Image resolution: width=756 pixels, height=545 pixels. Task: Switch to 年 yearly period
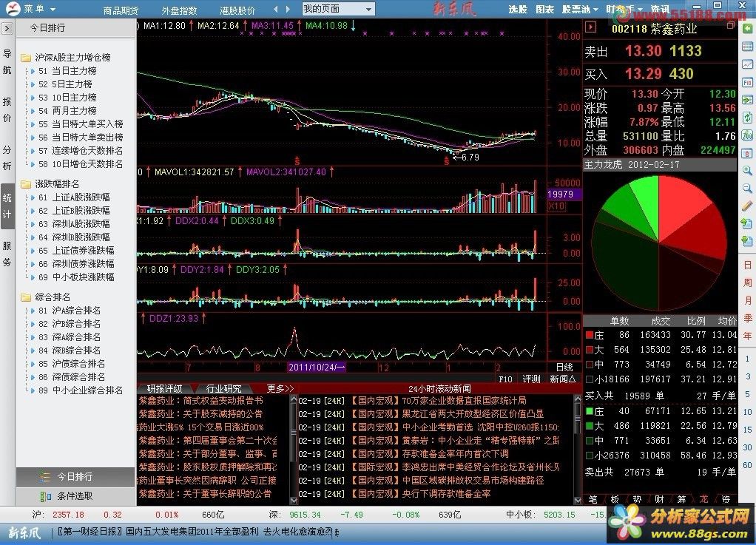click(747, 336)
